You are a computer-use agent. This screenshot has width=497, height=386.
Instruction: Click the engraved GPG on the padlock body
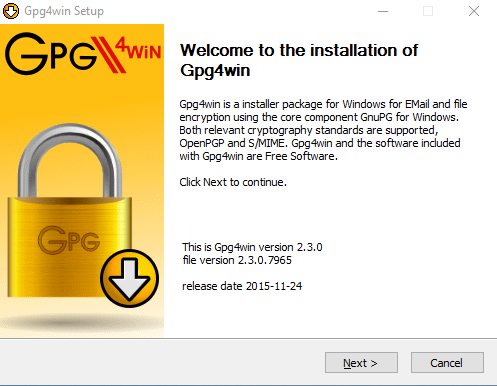69,240
